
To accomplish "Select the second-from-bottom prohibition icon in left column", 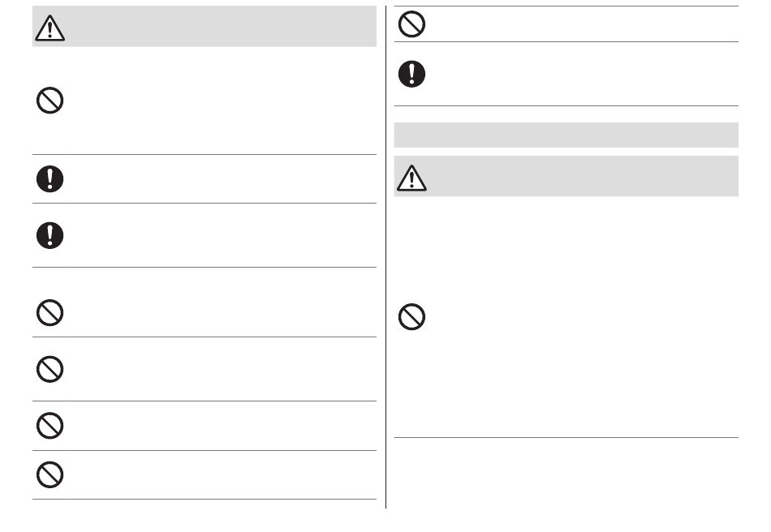I will (x=50, y=426).
